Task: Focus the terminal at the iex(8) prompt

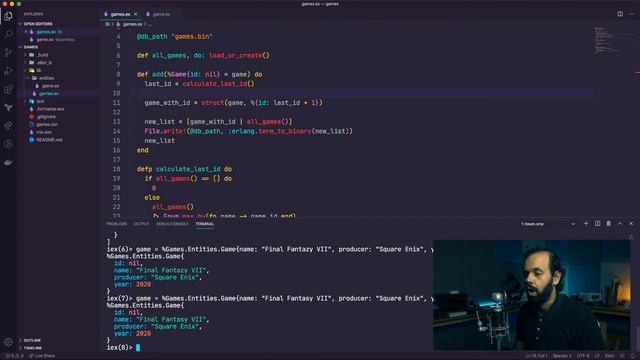Action: [x=138, y=348]
